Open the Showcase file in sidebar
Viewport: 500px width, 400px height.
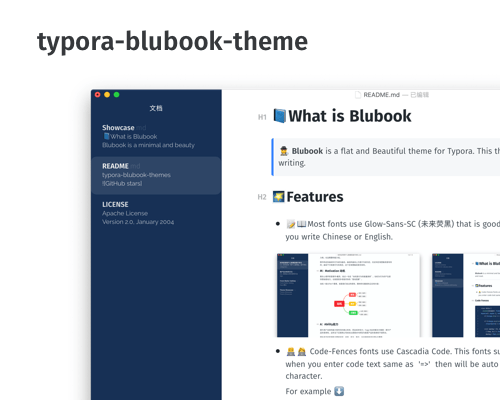[156, 136]
